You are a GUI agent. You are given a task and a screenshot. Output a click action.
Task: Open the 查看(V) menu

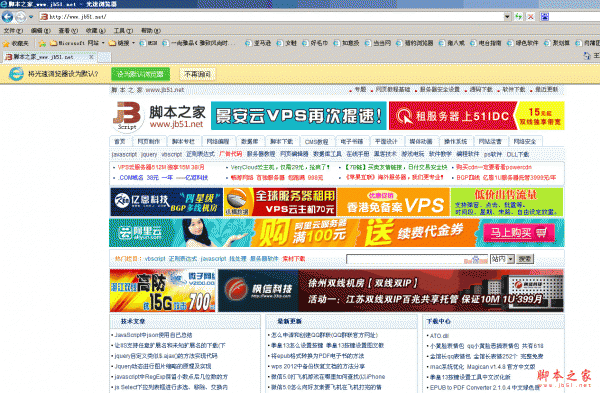[x=68, y=31]
